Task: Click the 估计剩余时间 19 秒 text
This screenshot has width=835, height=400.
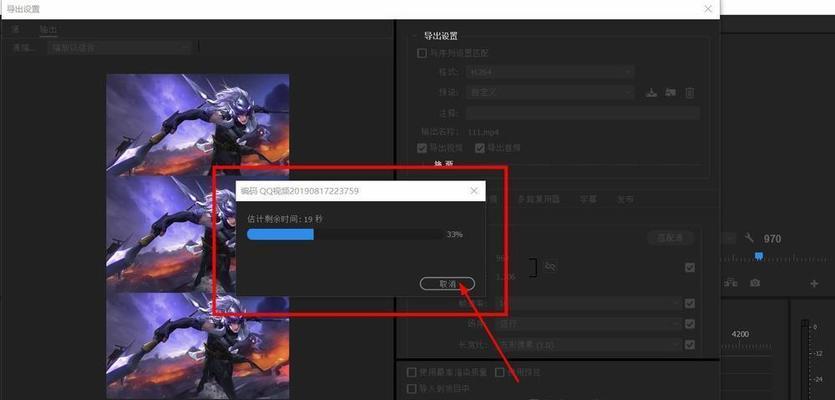Action: pos(285,219)
